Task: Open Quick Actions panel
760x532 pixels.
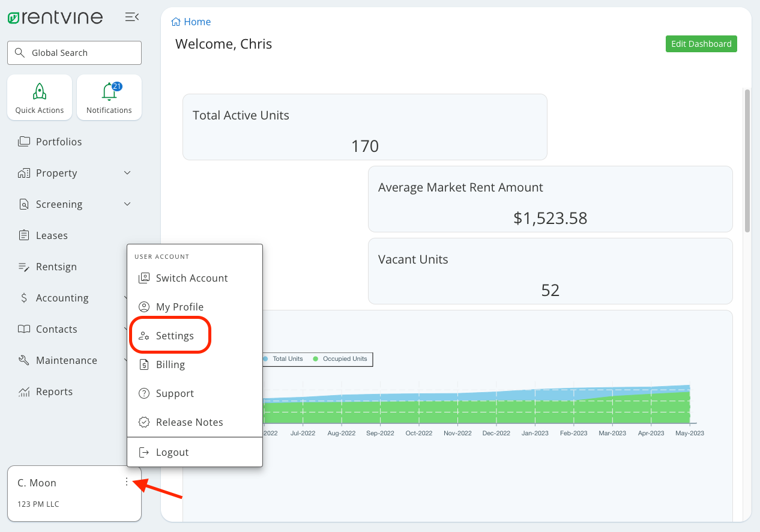Action: pyautogui.click(x=40, y=97)
